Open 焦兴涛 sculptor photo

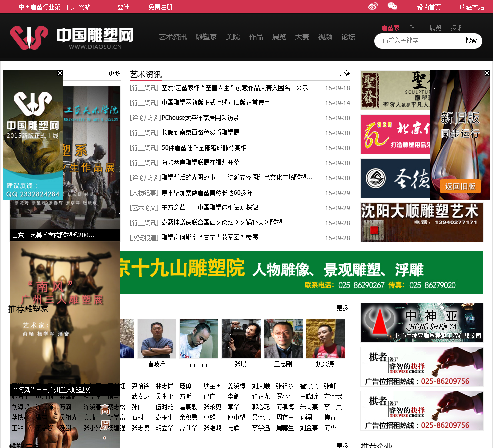coord(326,339)
